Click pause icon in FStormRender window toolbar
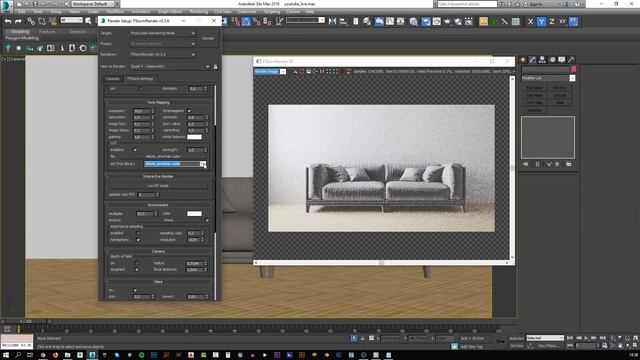This screenshot has width=640, height=360. (x=322, y=71)
